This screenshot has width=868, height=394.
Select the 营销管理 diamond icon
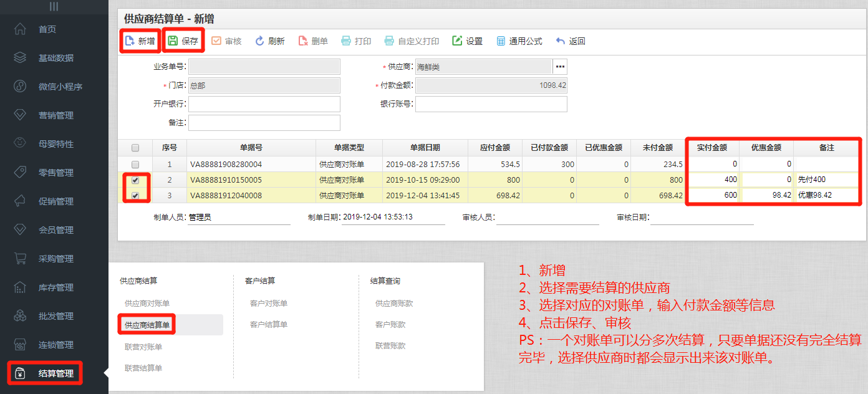click(20, 115)
